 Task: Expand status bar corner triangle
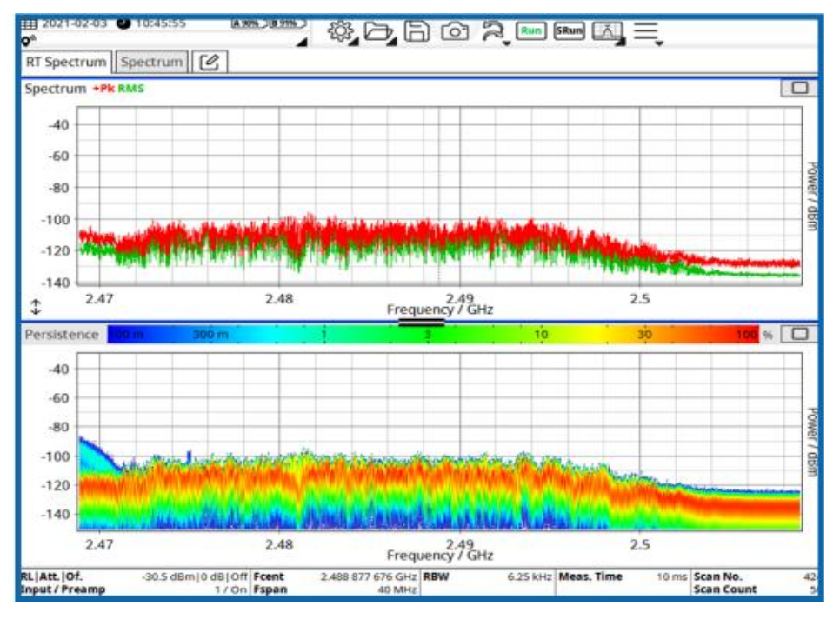pos(302,42)
